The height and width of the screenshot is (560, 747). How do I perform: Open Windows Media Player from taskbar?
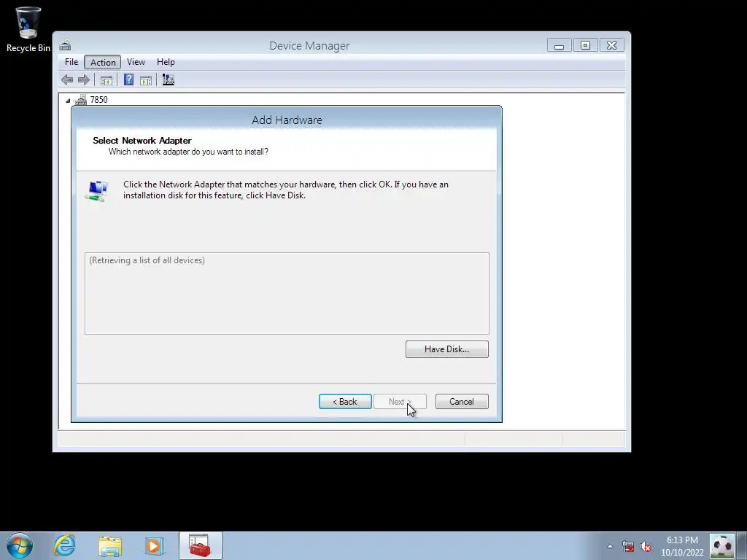tap(154, 545)
